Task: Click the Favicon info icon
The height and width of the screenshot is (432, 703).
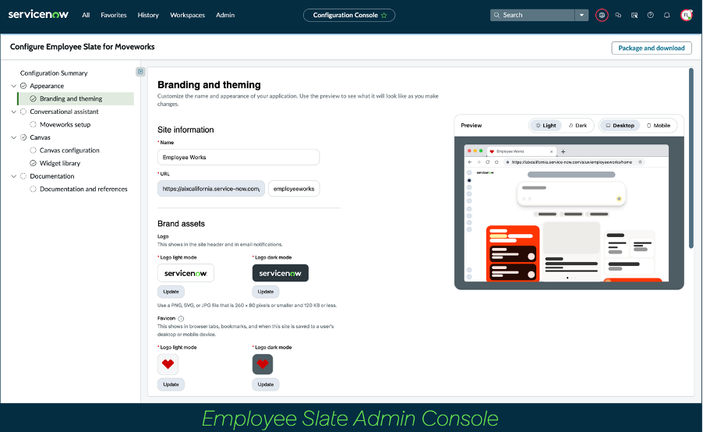Action: [x=181, y=319]
